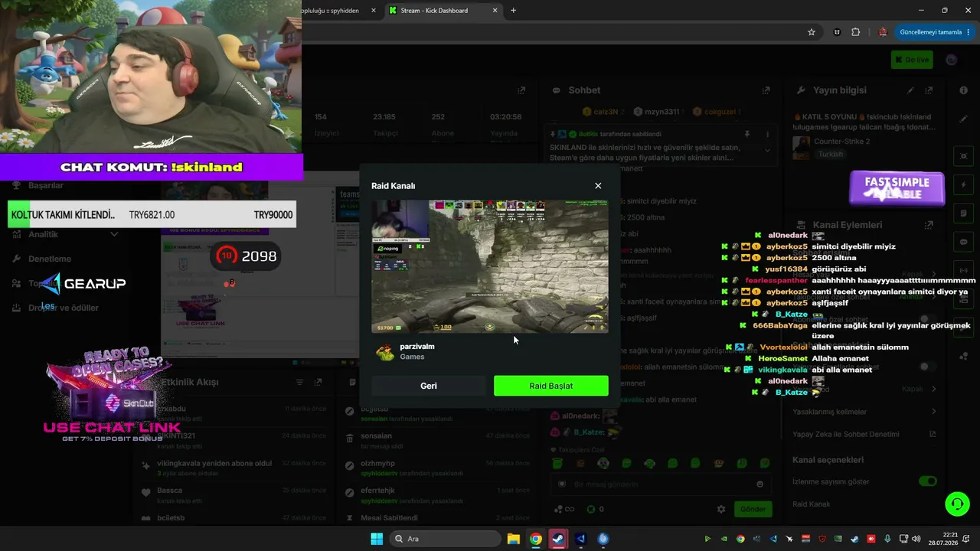This screenshot has height=551, width=980.
Task: Open the info icon in right sidebar
Action: pyautogui.click(x=963, y=90)
